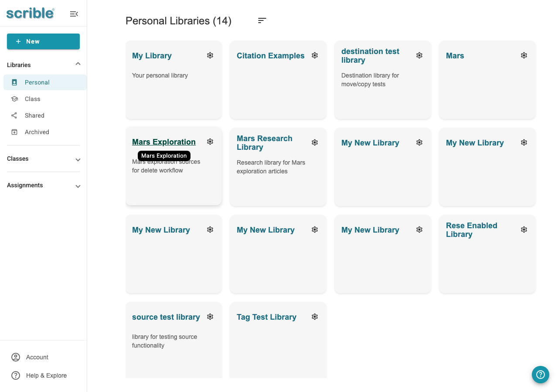Viewport: 558px width, 392px height.
Task: Open the Mars Exploration library link
Action: coord(164,142)
